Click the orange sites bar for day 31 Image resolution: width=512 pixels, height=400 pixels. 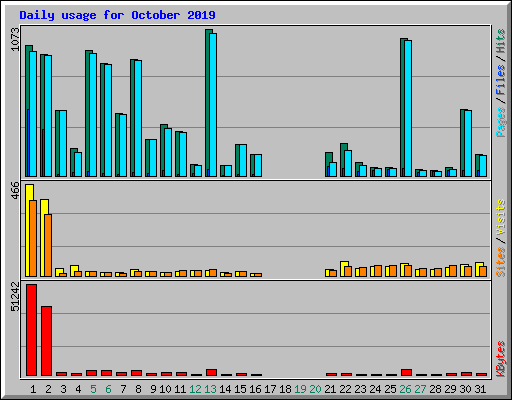point(483,271)
